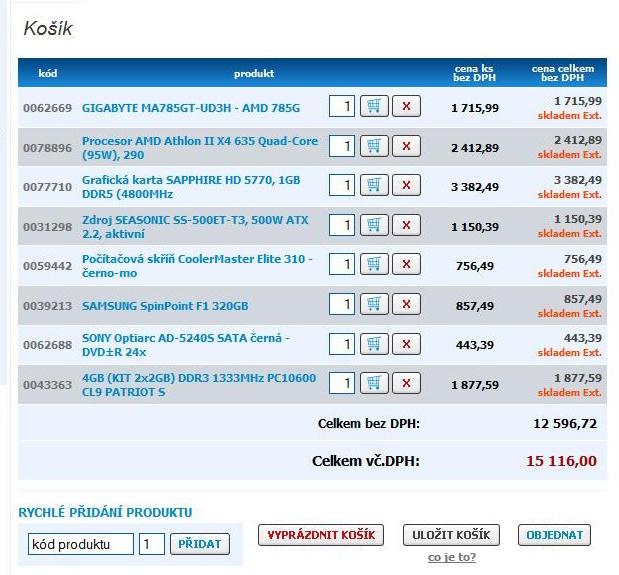
Task: Open Procesor AMD Athlon II X4 635 link
Action: [200, 148]
